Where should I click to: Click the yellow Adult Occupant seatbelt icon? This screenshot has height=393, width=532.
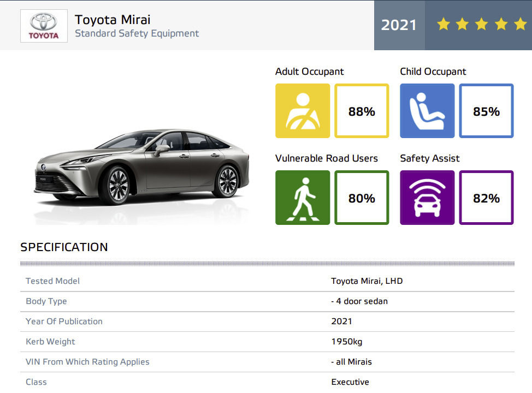point(303,111)
